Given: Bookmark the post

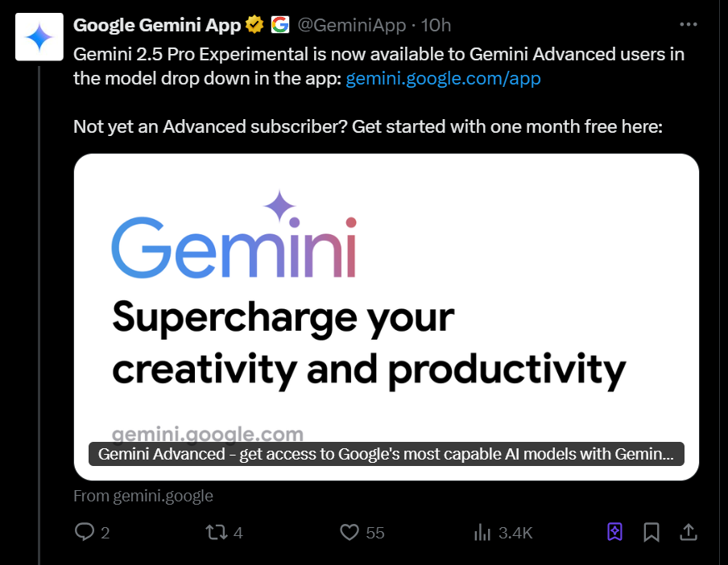Looking at the screenshot, I should (651, 532).
